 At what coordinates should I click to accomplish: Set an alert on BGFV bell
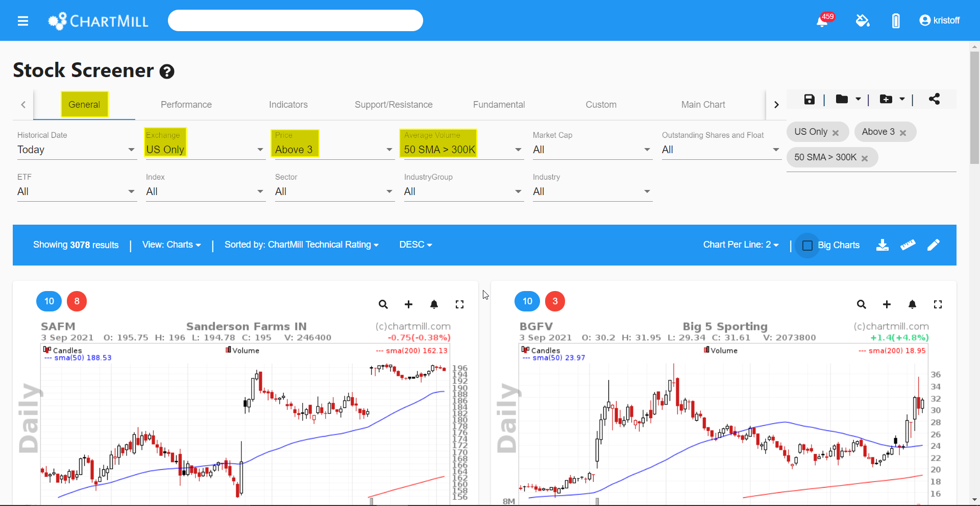point(912,304)
